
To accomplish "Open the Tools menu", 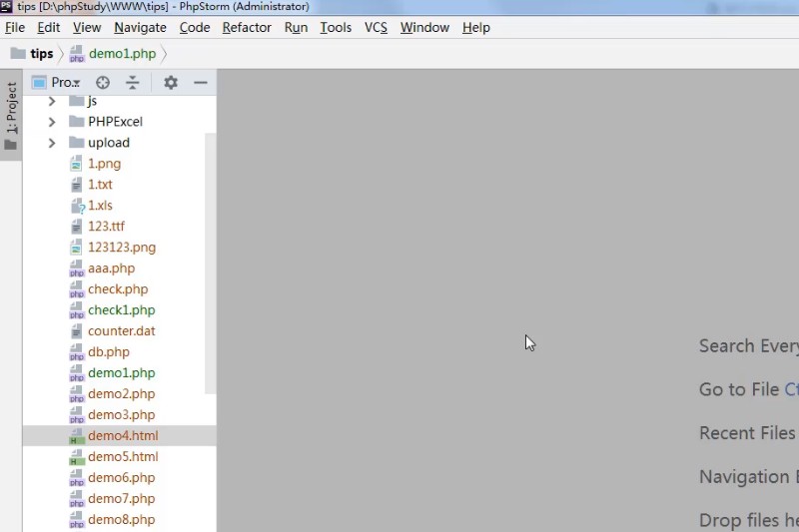I will [x=336, y=28].
